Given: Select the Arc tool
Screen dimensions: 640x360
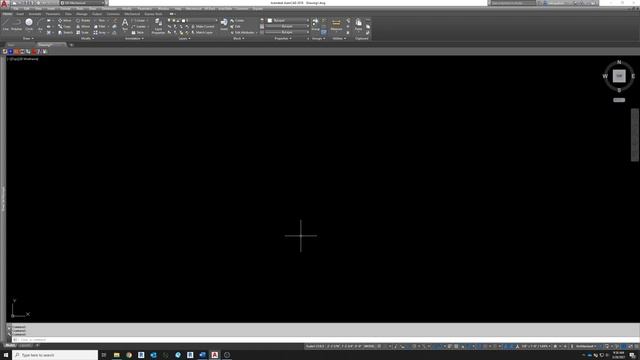Looking at the screenshot, I should pos(40,24).
